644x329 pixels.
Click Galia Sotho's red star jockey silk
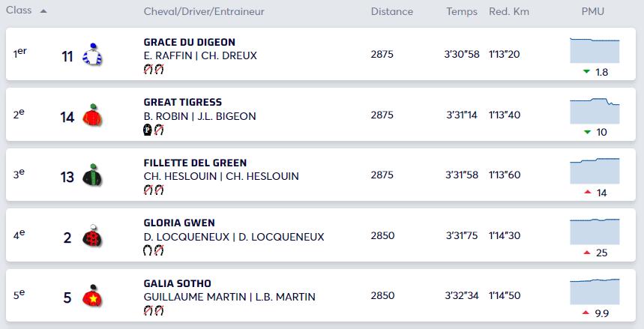click(x=92, y=297)
